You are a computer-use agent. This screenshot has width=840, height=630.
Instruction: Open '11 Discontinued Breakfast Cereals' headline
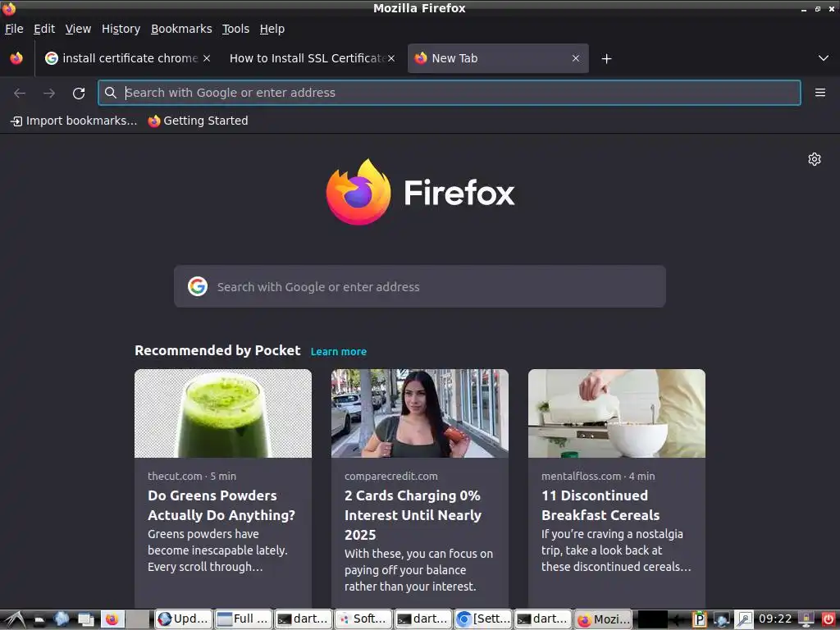600,505
